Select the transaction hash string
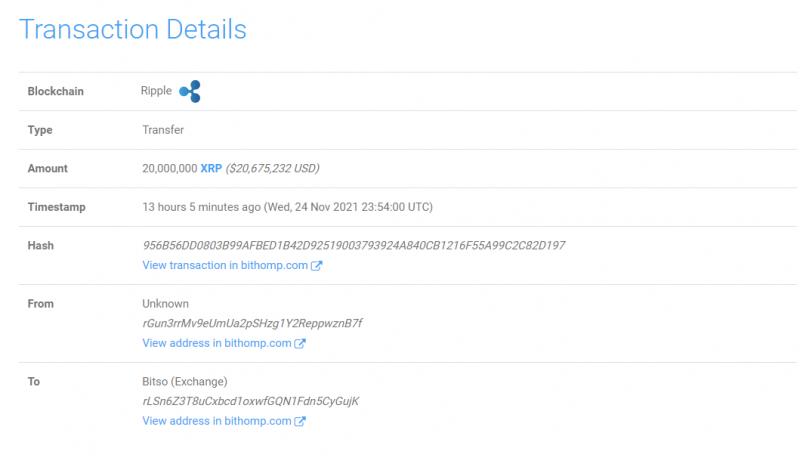The image size is (800, 461). pos(354,245)
